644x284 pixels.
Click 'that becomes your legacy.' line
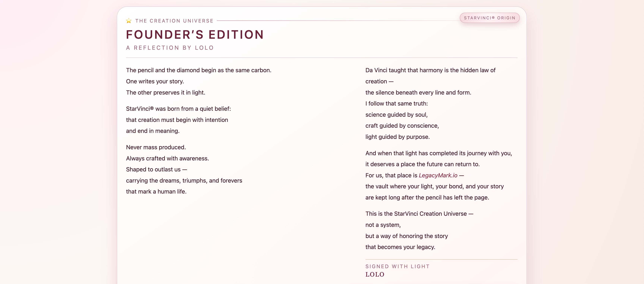point(400,247)
